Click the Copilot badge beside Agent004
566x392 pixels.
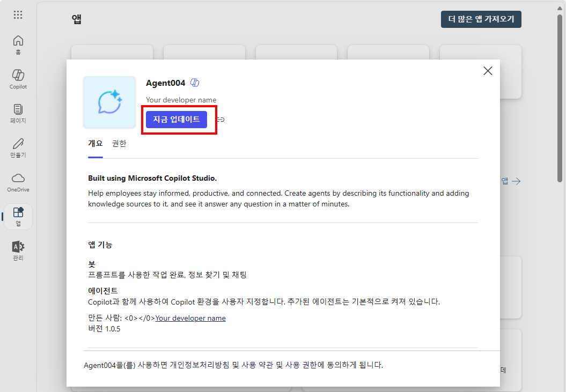coord(195,83)
